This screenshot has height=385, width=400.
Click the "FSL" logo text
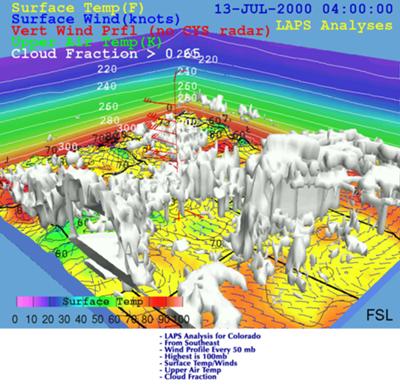pos(379,315)
